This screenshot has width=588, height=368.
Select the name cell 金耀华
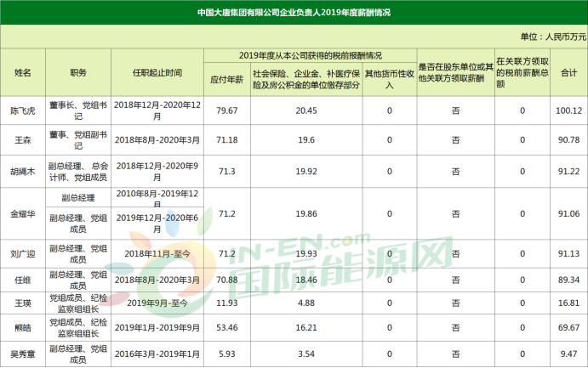coord(22,214)
